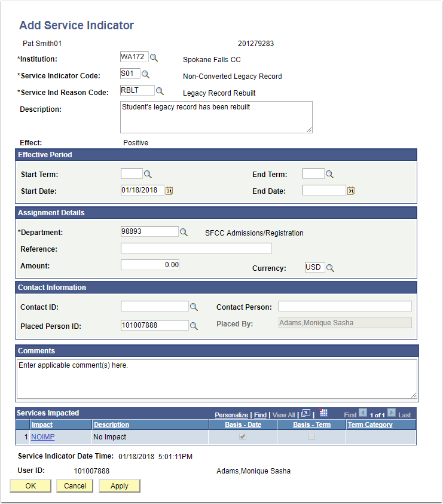Viewport: 443px width, 504px height.
Task: Click the Effect value Positive
Action: tap(136, 143)
